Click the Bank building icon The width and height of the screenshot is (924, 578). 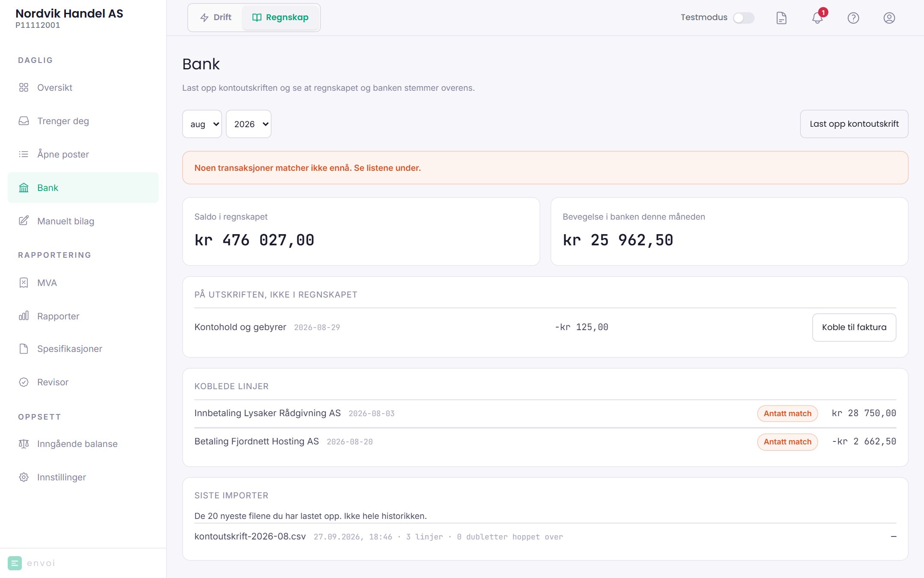pos(24,188)
